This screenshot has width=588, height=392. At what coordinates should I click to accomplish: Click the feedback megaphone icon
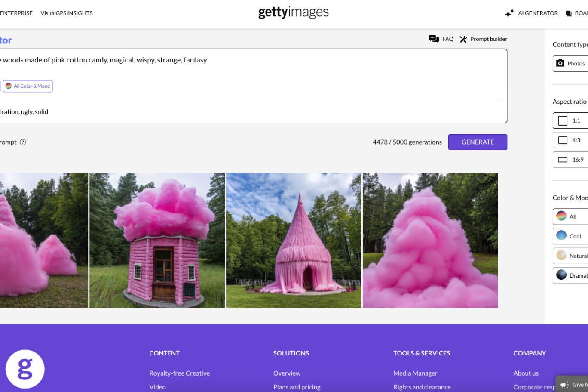click(x=564, y=385)
